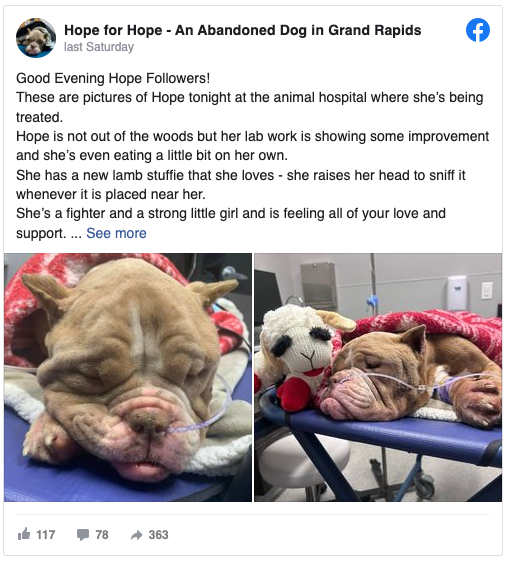Click the post text starting 'Good Evening Hope Followers!'
The height and width of the screenshot is (561, 506).
tap(113, 78)
